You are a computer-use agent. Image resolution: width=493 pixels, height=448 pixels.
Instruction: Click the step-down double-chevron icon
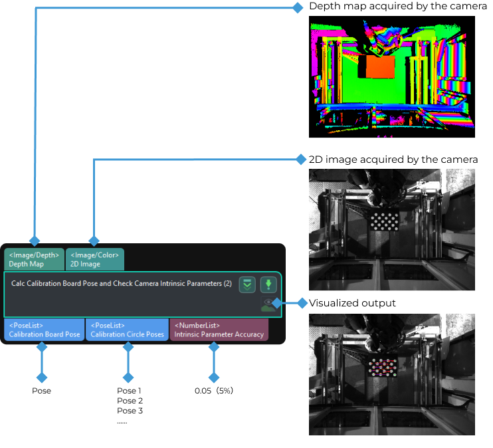point(247,284)
